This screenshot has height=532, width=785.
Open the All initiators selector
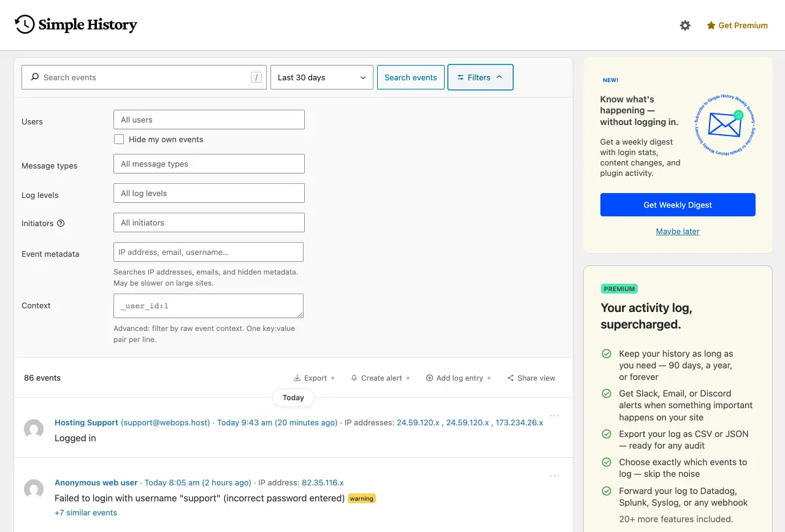click(209, 222)
